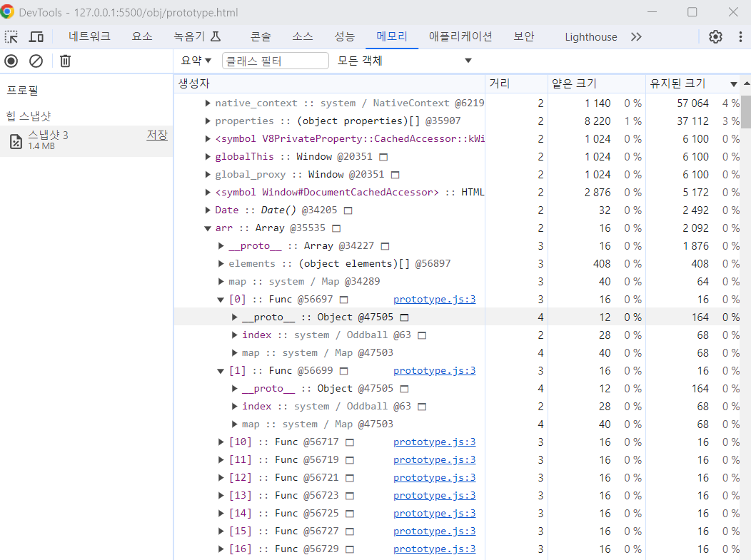Image resolution: width=751 pixels, height=560 pixels.
Task: Click the square icon beside [12] Func @56721
Action: click(x=350, y=478)
